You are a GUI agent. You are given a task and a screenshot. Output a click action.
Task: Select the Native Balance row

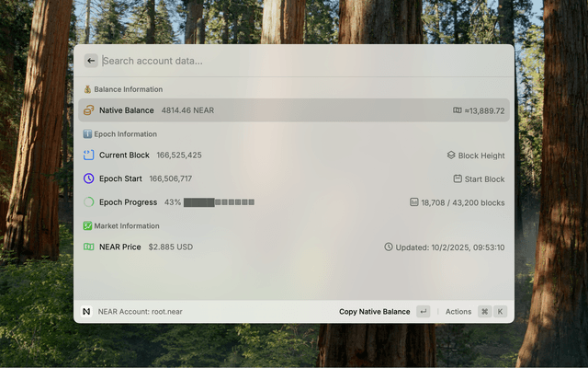(294, 110)
